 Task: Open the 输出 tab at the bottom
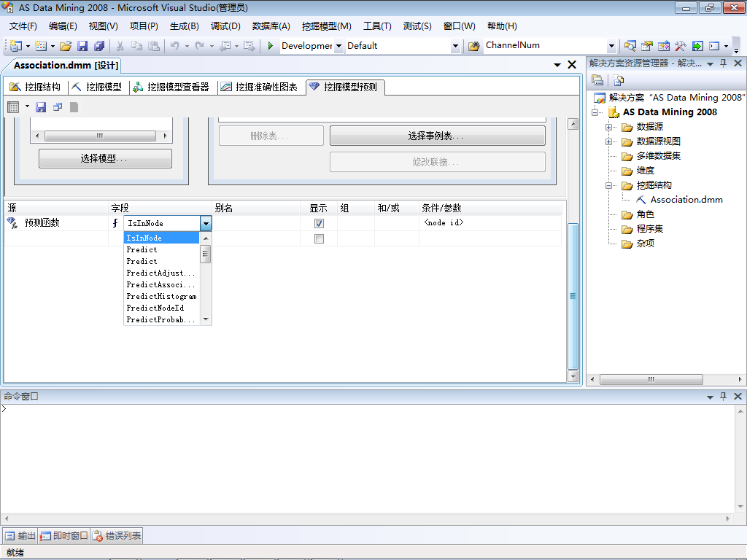click(x=20, y=536)
